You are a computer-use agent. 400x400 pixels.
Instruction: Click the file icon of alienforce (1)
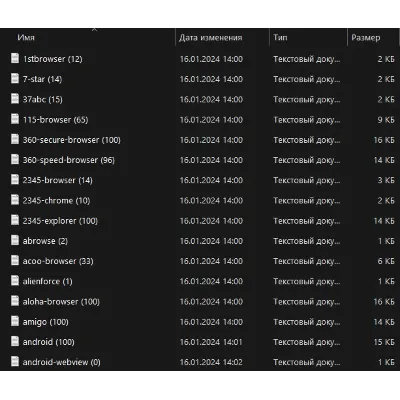pyautogui.click(x=15, y=281)
